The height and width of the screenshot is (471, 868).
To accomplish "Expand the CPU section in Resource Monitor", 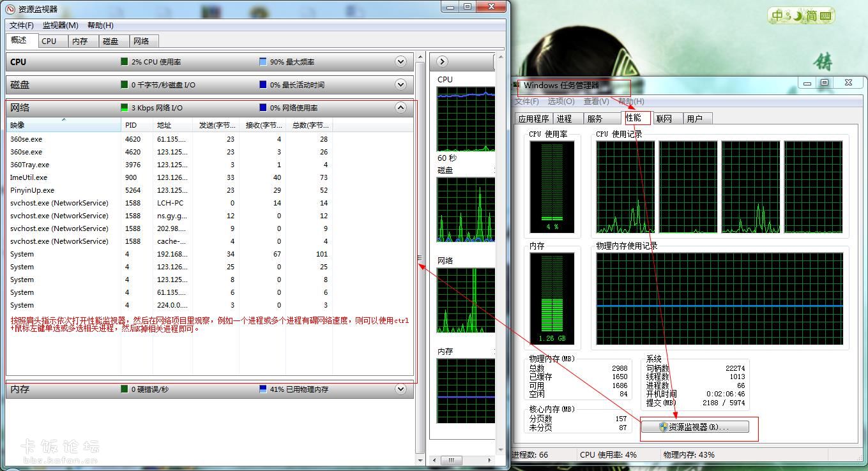I will [x=400, y=62].
